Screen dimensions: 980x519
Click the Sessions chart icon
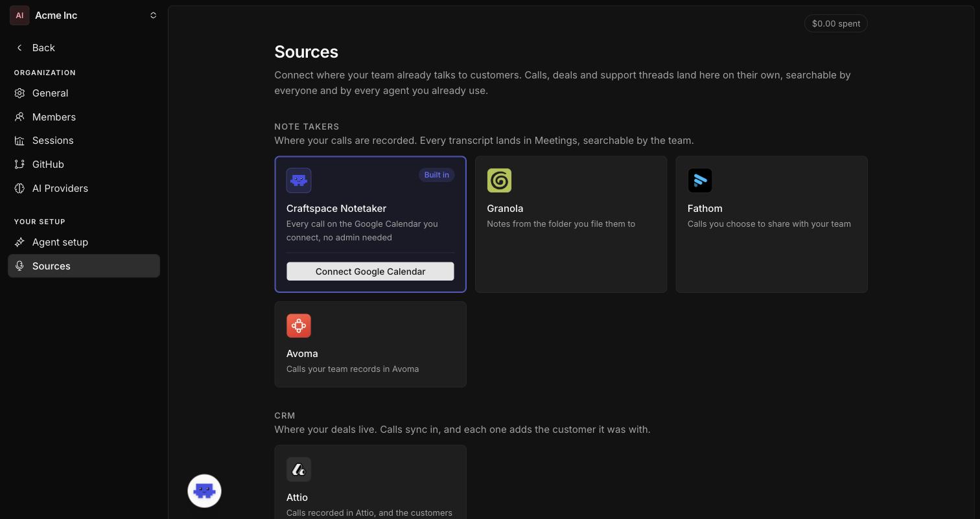click(19, 141)
